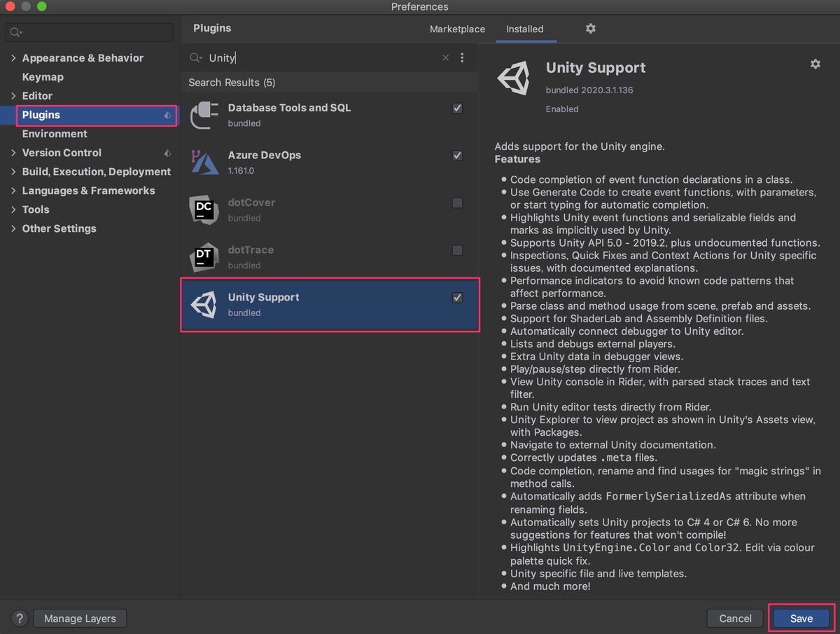
Task: Select Environment in the settings tree
Action: 55,134
